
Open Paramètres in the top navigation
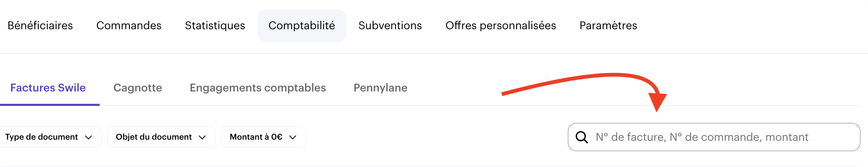pos(608,25)
